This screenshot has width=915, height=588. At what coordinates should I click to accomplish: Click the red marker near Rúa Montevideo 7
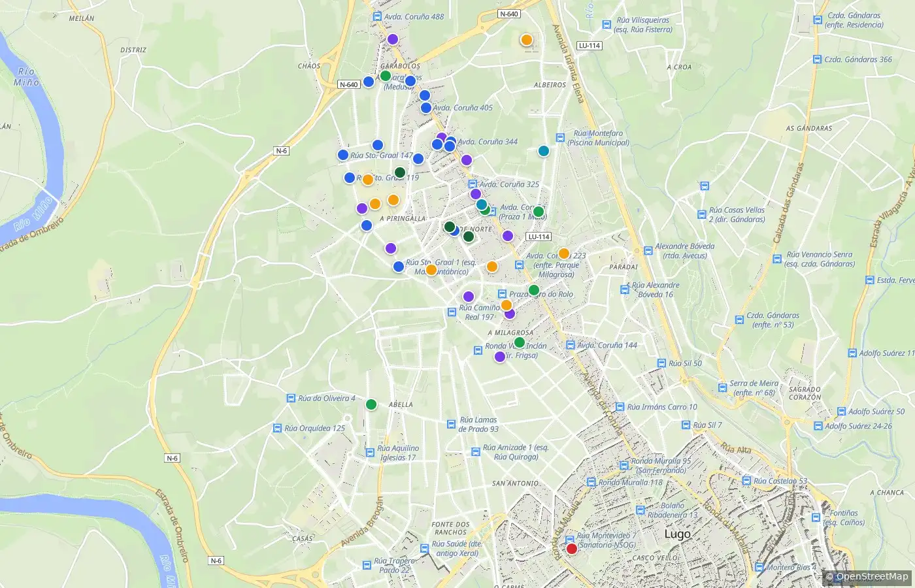[572, 549]
